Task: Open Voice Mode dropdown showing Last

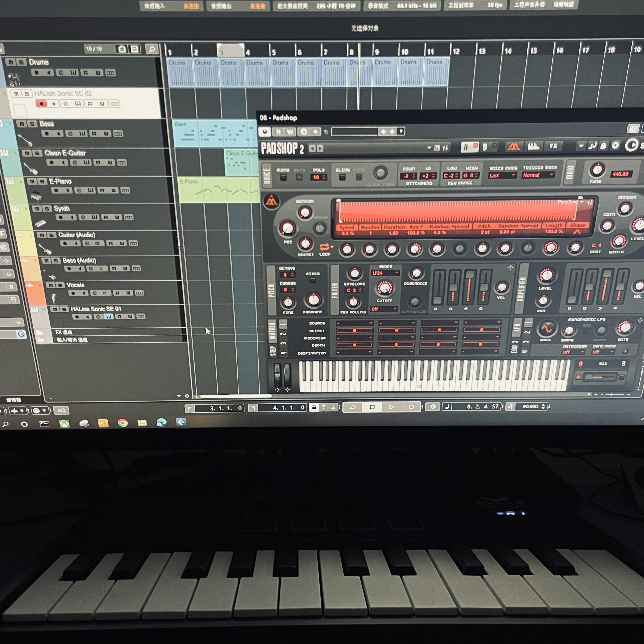Action: pos(503,175)
